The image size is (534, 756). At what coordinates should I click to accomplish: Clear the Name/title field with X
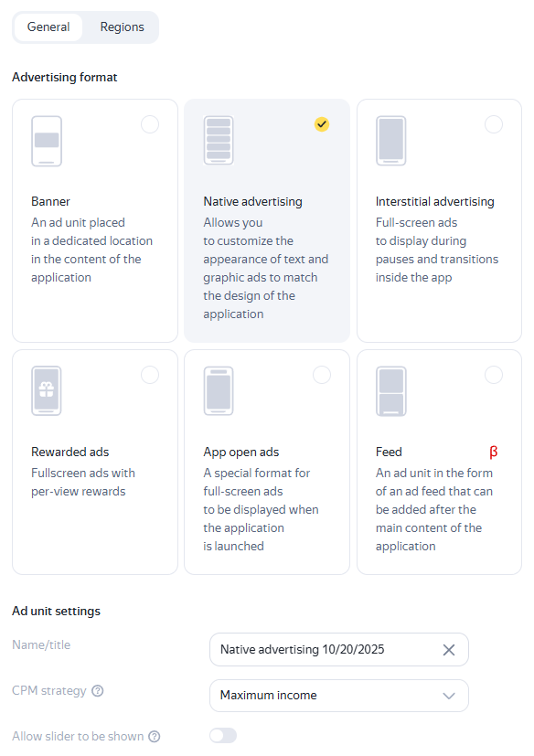[x=449, y=649]
